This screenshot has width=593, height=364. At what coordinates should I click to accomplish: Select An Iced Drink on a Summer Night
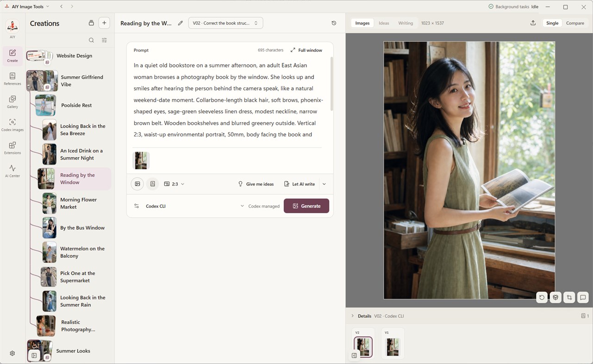coord(76,154)
